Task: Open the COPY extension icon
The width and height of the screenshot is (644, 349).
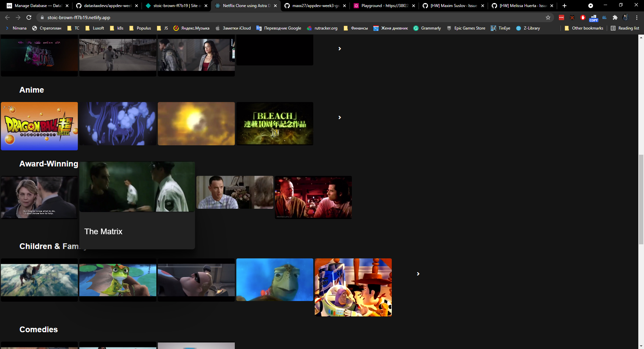Action: (594, 17)
